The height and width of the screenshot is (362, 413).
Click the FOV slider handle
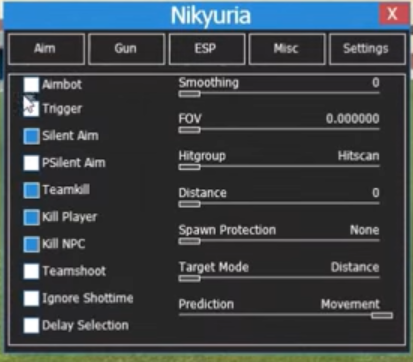click(x=189, y=130)
